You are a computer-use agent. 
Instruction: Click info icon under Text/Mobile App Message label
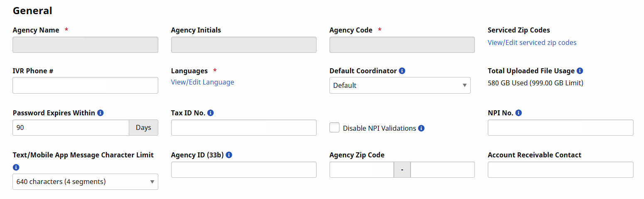[16, 167]
